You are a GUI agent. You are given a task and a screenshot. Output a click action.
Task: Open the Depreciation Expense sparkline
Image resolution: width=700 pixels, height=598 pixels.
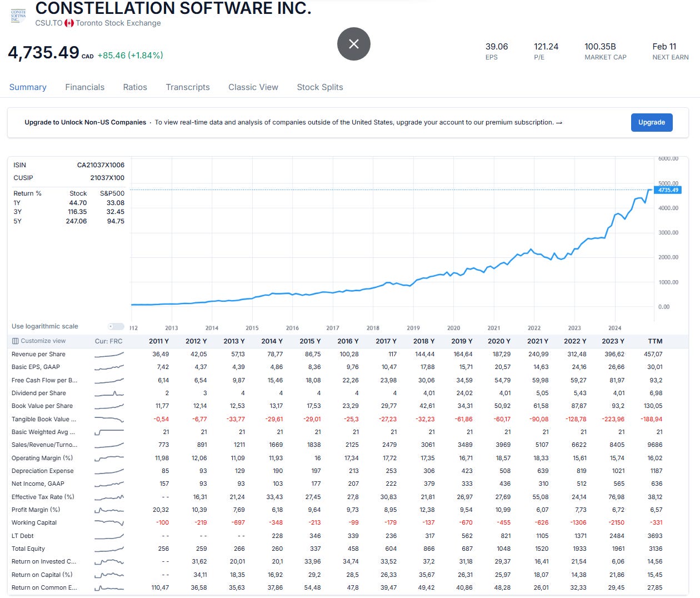point(109,471)
